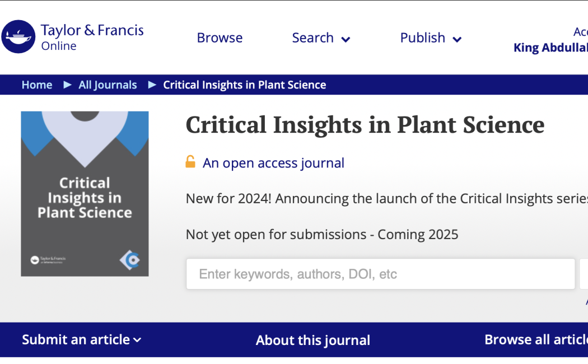Click the King Abdullah access link
Viewport: 588px width, 364px height.
tap(550, 48)
